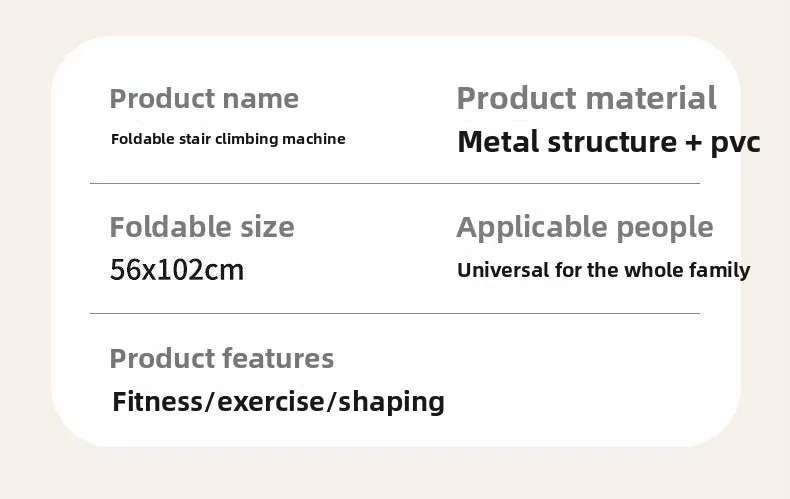This screenshot has width=790, height=499.
Task: Select the "56x102cm" size value
Action: click(176, 270)
